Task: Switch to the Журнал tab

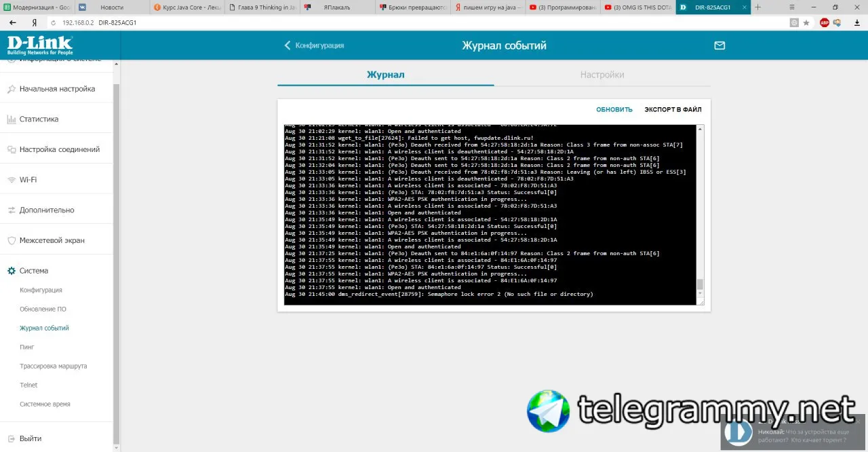Action: point(386,75)
